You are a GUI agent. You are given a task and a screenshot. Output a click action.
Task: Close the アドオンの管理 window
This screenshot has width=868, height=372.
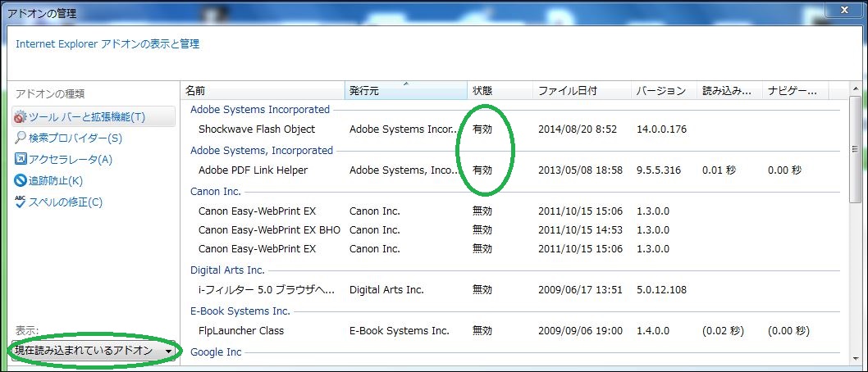tap(844, 11)
